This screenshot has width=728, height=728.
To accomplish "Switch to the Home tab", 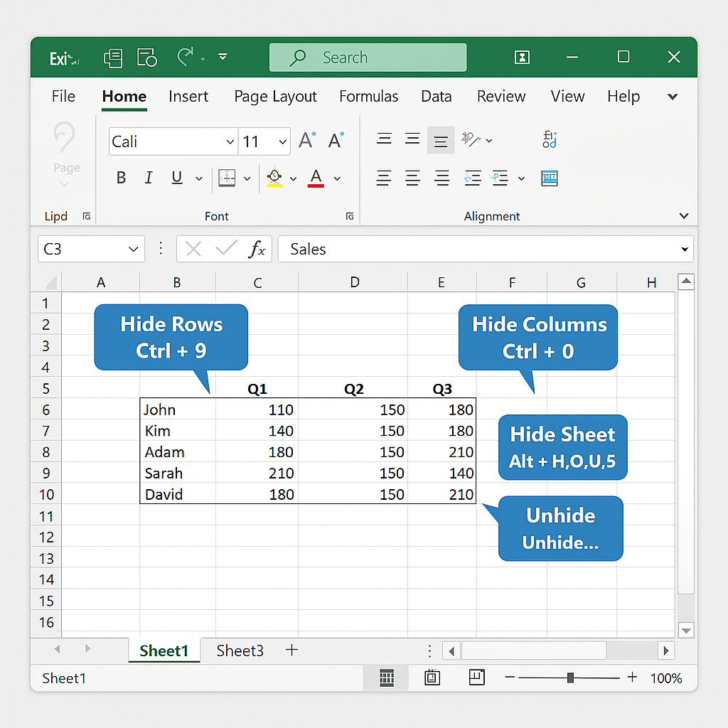I will pyautogui.click(x=124, y=96).
